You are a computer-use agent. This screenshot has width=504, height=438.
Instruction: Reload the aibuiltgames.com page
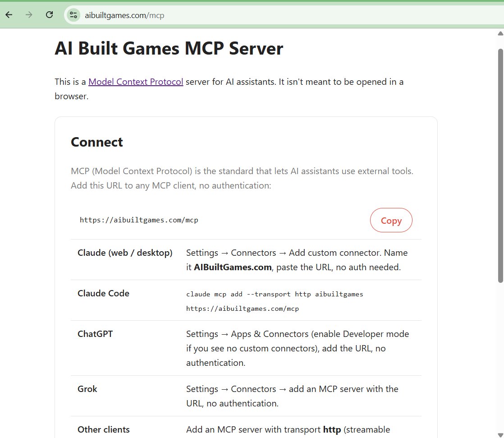49,15
